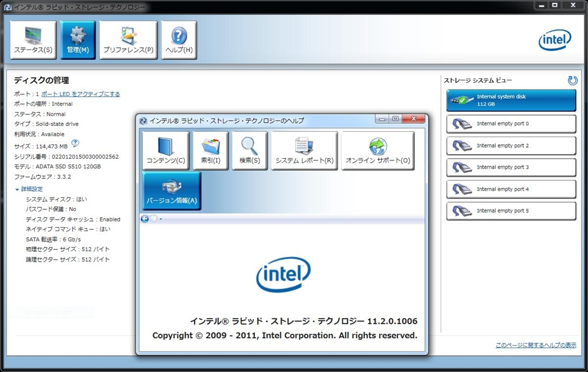
Task: Refresh the storage system view
Action: (x=572, y=80)
